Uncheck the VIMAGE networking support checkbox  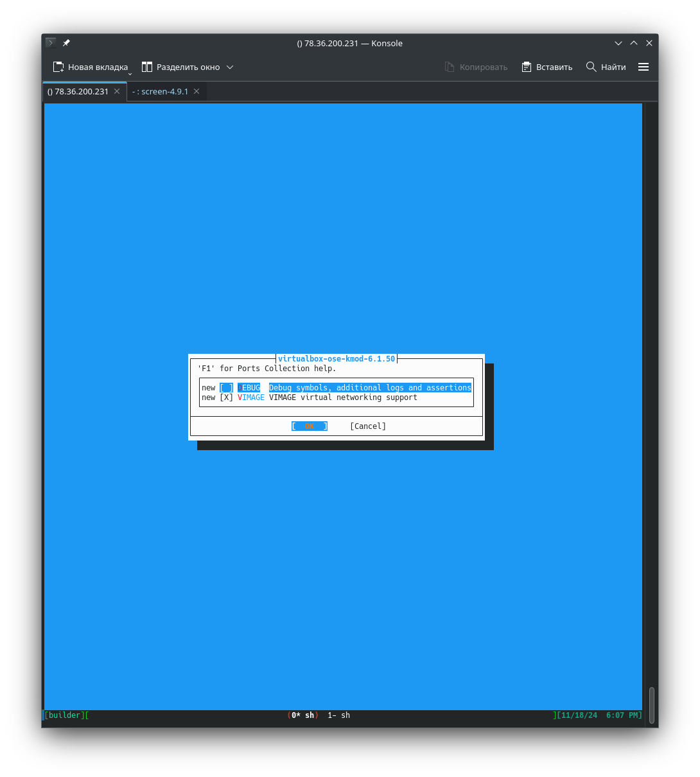click(226, 397)
